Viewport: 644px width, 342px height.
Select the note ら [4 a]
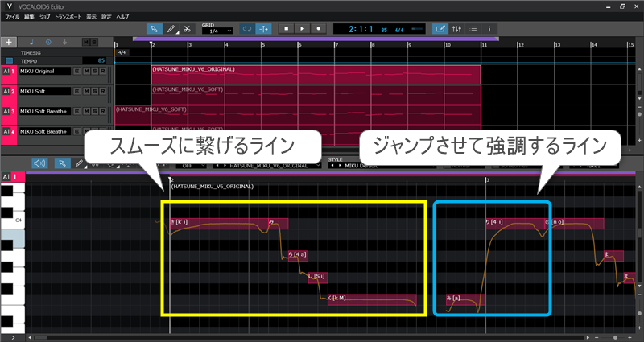pyautogui.click(x=297, y=255)
